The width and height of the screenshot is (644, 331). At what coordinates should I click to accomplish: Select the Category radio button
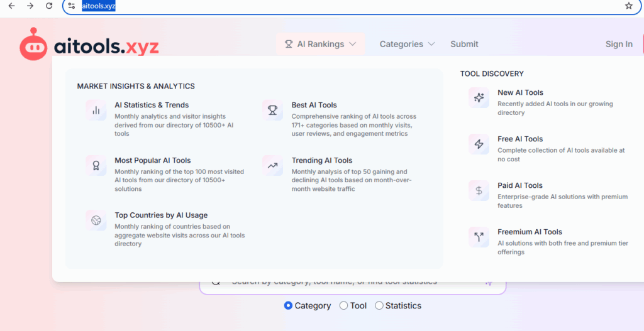[289, 306]
